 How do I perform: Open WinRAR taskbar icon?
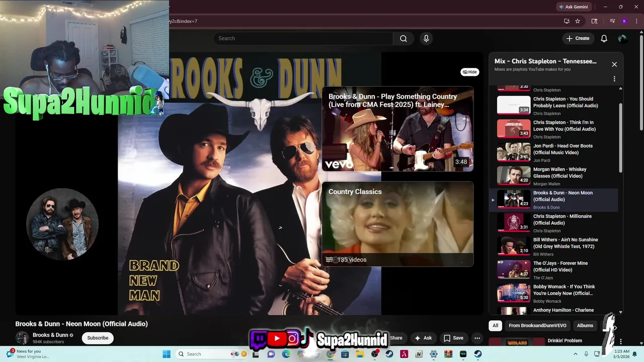point(448,354)
